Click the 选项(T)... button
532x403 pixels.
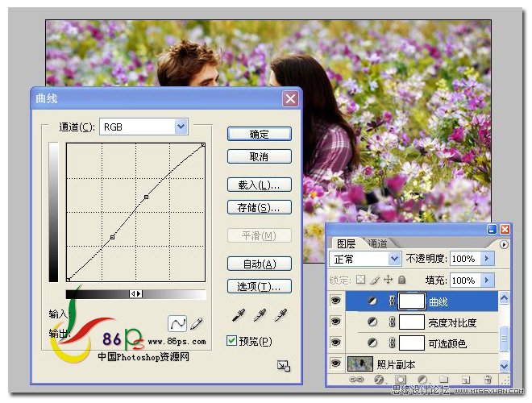tap(260, 286)
